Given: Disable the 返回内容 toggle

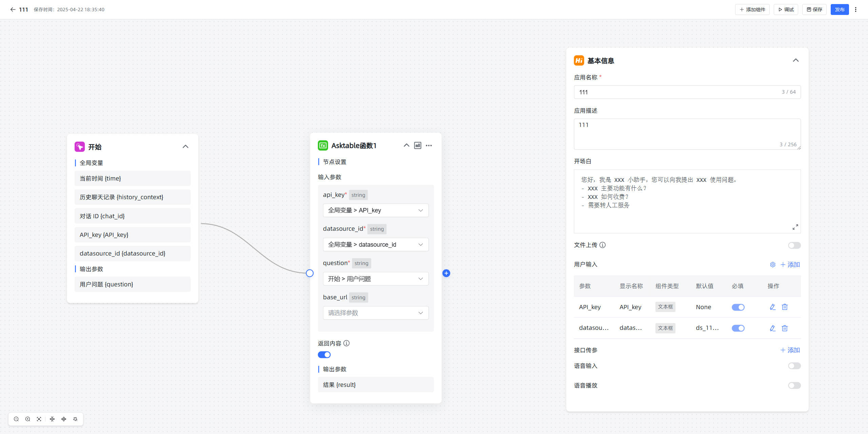Looking at the screenshot, I should click(324, 355).
